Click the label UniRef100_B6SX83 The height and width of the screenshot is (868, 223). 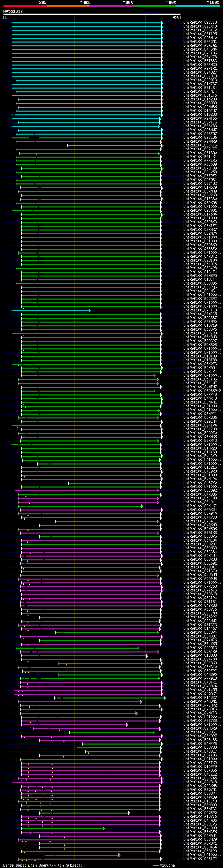200,126
